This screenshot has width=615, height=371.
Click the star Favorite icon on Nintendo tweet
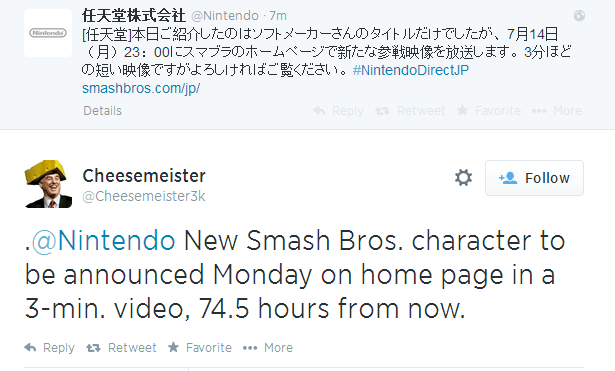(462, 110)
